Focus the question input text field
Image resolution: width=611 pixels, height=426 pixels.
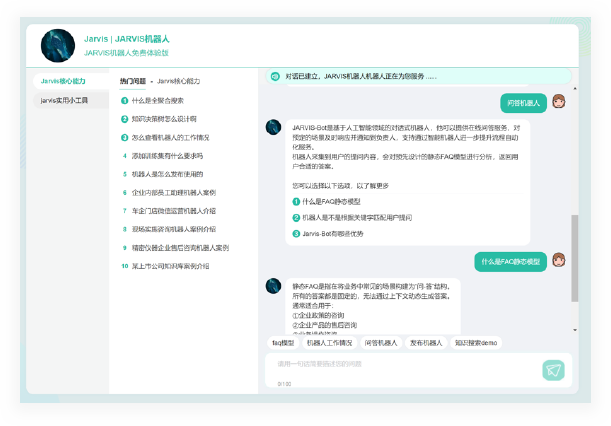pyautogui.click(x=400, y=364)
